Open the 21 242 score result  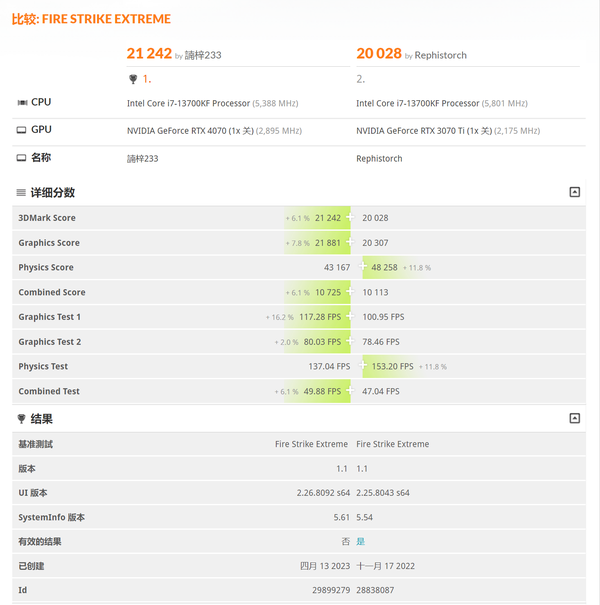[149, 54]
